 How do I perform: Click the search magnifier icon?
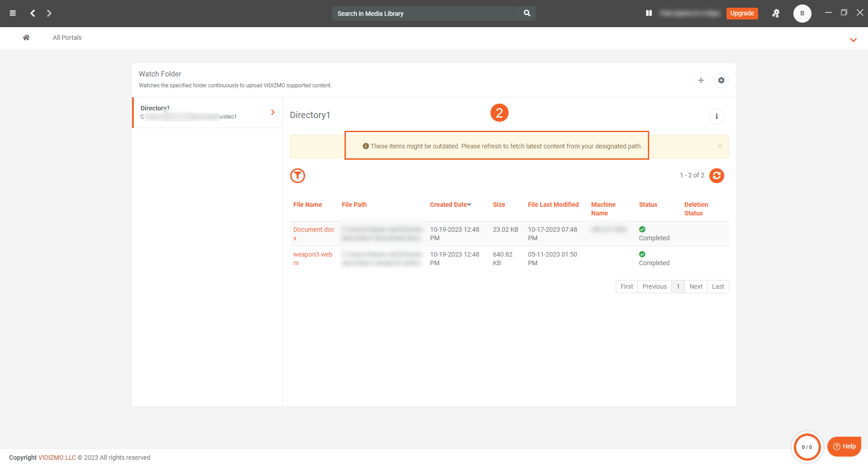(x=527, y=13)
